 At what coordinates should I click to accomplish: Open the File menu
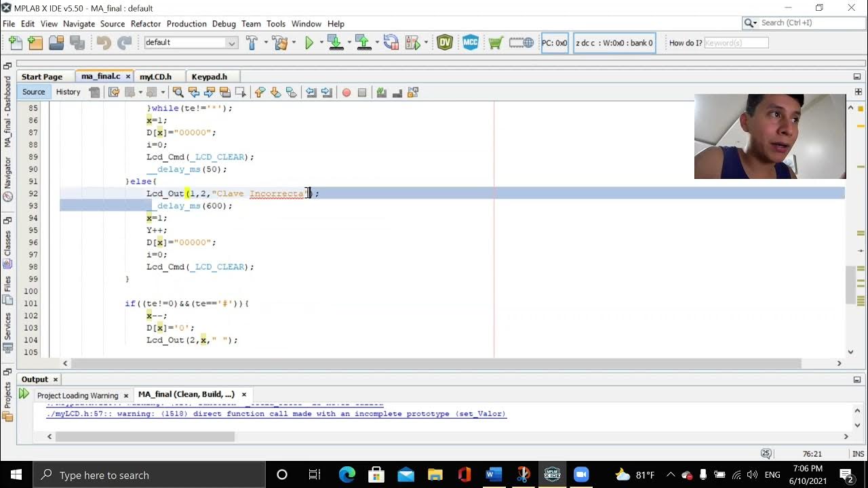[9, 24]
